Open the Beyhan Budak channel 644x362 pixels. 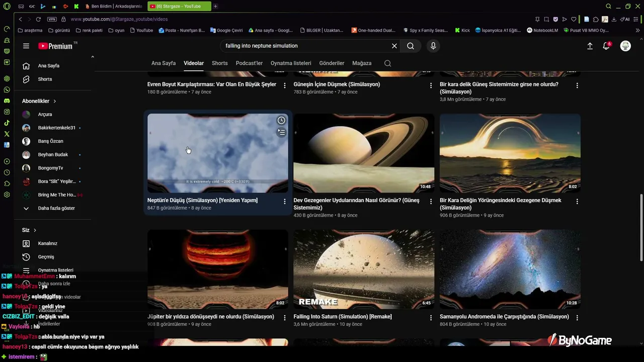point(52,154)
